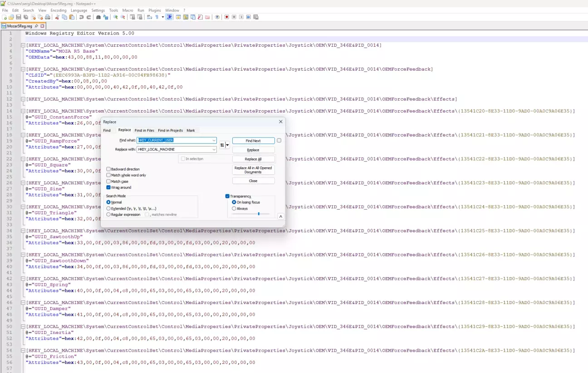Viewport: 588px width, 373px height.
Task: Swap Find and Replace fields icon
Action: [222, 145]
